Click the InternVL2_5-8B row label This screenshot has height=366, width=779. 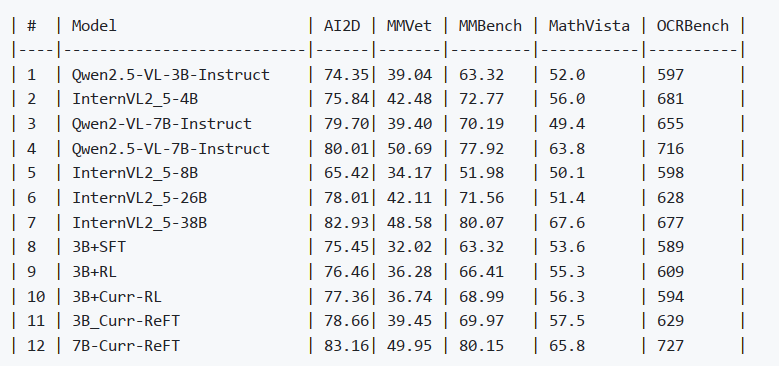135,173
